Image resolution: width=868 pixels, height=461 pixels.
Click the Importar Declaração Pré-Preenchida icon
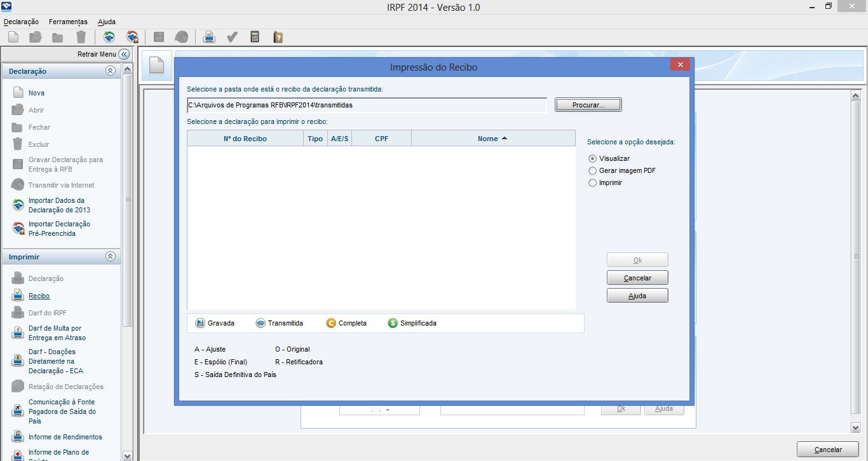click(x=18, y=228)
